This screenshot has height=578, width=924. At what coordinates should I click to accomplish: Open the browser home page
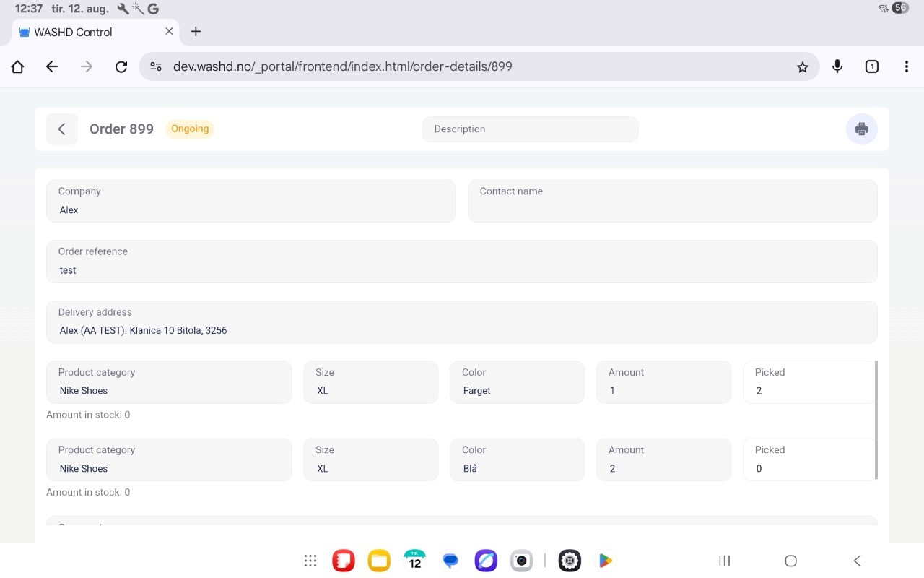[x=18, y=66]
